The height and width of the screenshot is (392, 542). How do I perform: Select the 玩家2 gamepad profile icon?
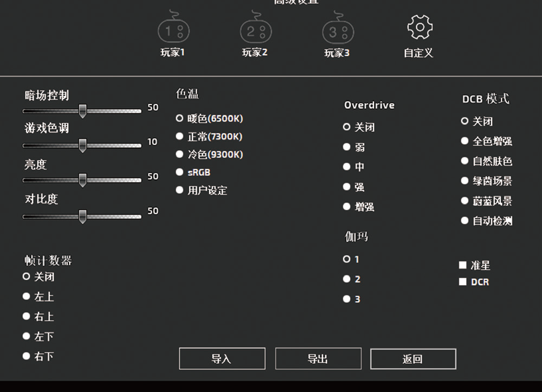point(255,30)
